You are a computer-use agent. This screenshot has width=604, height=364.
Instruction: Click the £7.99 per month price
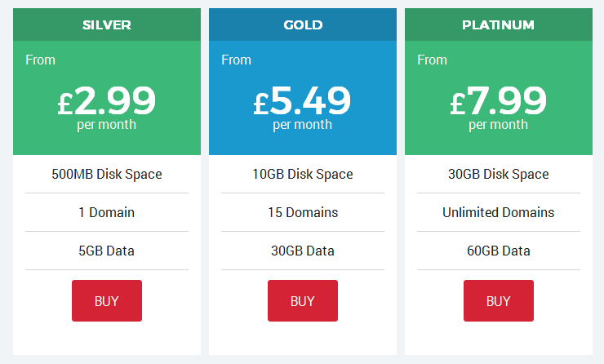(499, 108)
